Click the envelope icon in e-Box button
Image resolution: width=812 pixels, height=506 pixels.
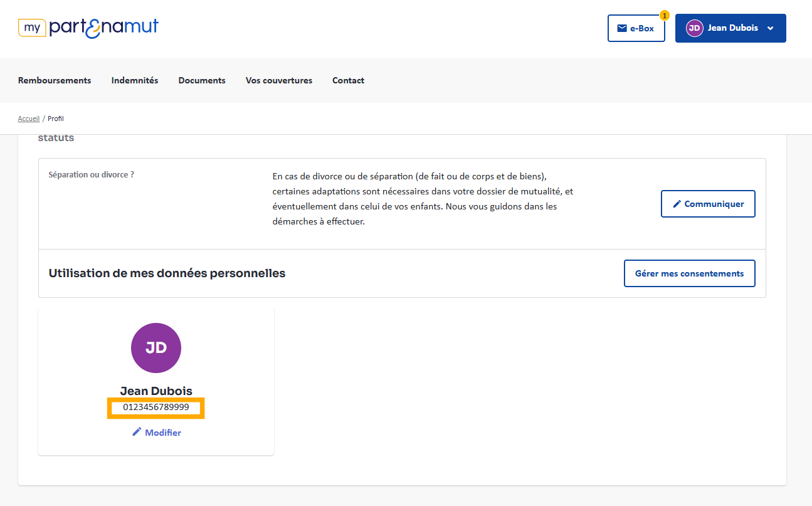tap(622, 28)
